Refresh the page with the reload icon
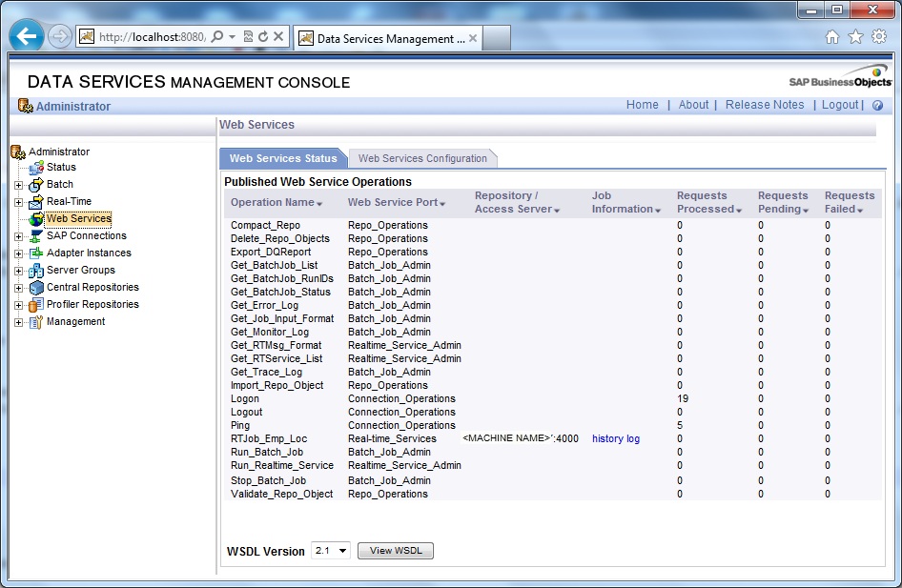The image size is (902, 588). point(263,37)
